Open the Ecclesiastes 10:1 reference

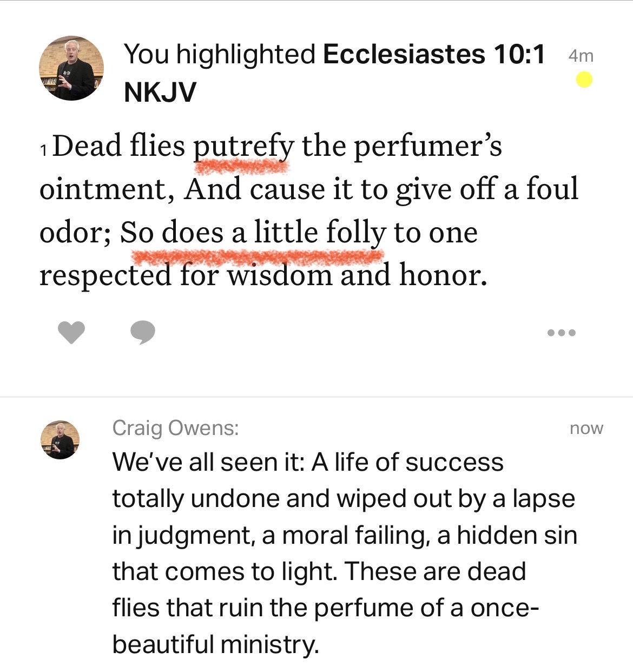coord(434,54)
